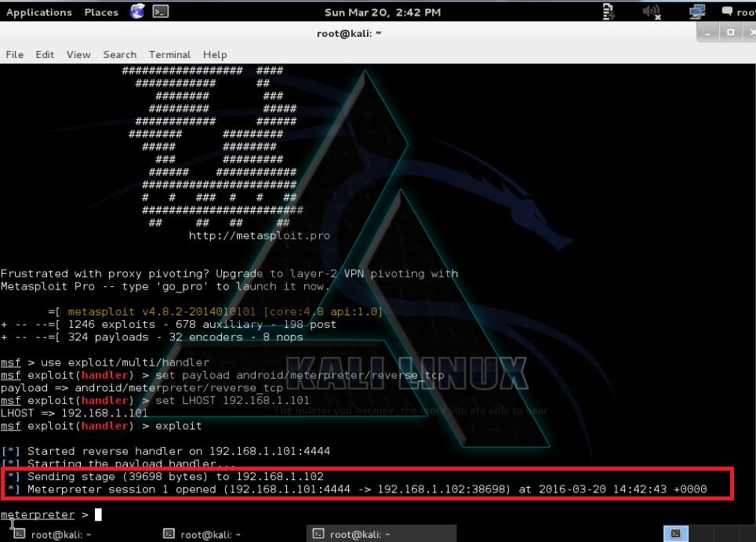Click the accessibility icon in top panel
The width and height of the screenshot is (756, 542).
point(609,12)
